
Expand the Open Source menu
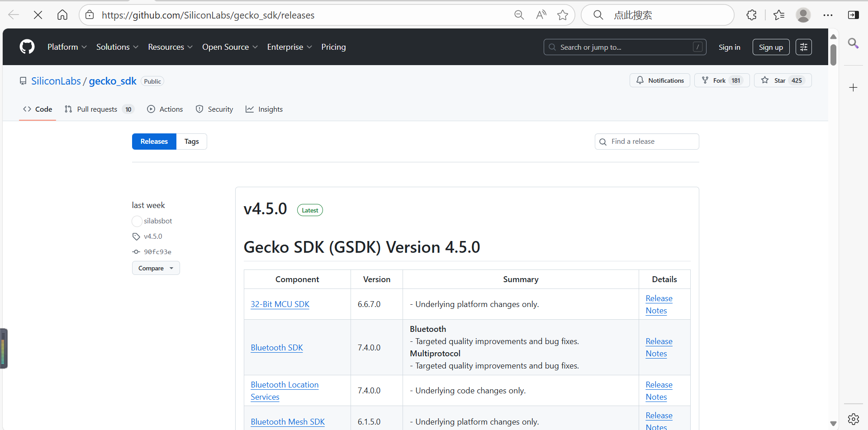coord(230,47)
